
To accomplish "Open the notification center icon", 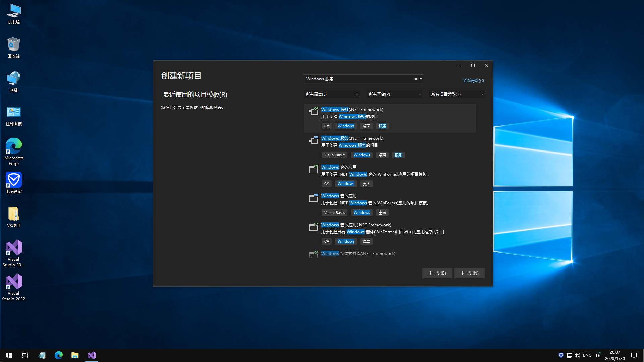I will click(x=634, y=355).
